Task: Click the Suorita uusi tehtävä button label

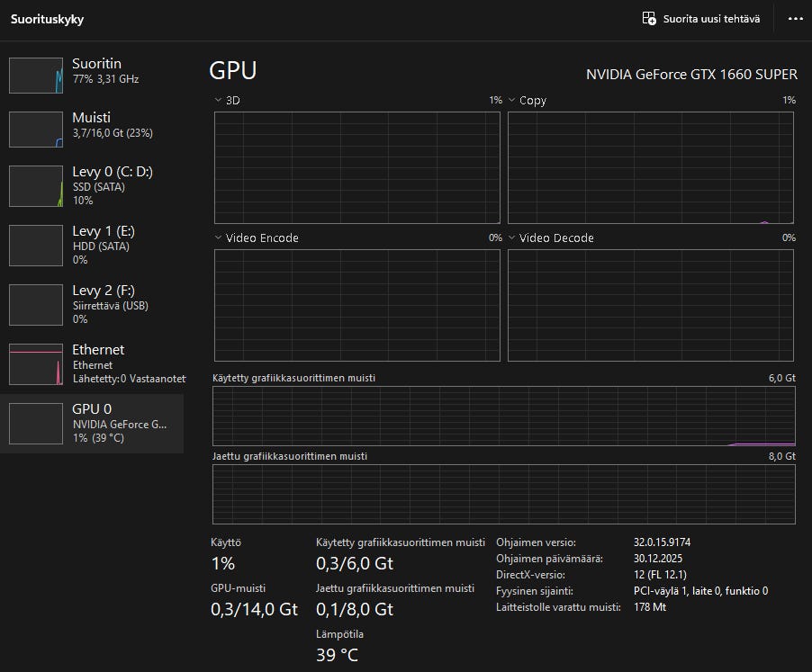Action: (x=711, y=19)
